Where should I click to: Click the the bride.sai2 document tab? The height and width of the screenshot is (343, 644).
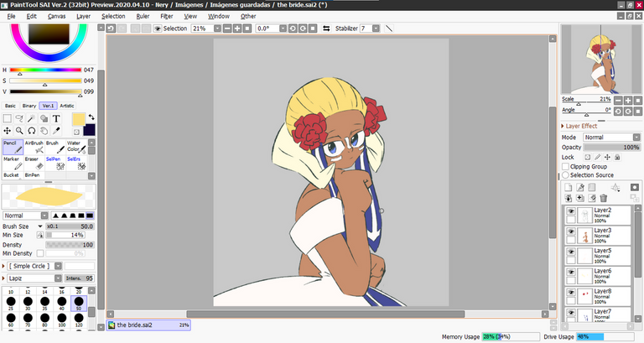pyautogui.click(x=148, y=325)
